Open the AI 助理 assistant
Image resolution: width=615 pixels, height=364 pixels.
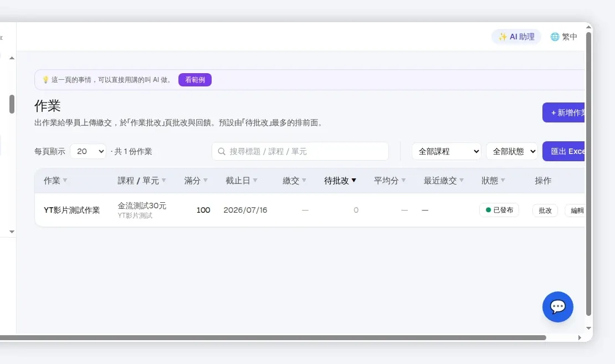click(x=516, y=37)
